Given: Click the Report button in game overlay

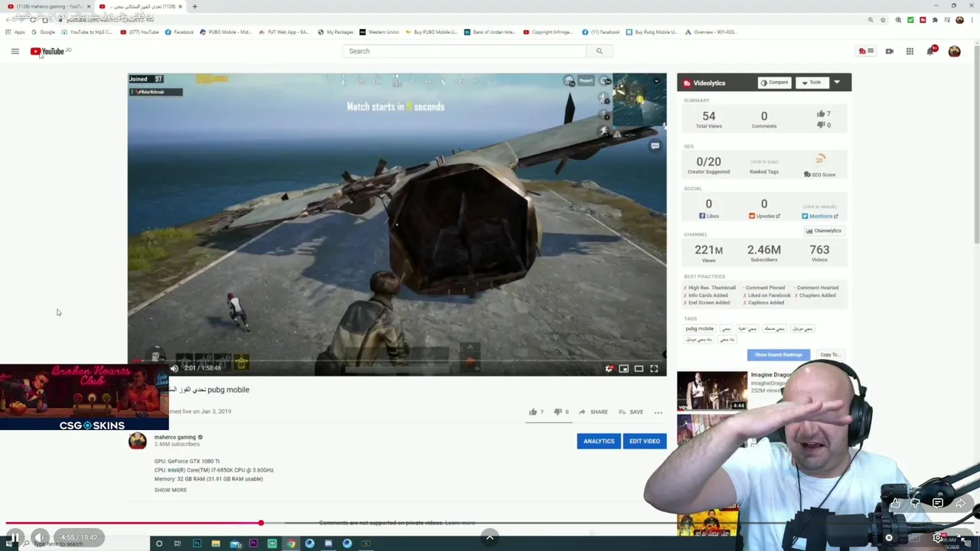Looking at the screenshot, I should click(x=586, y=80).
